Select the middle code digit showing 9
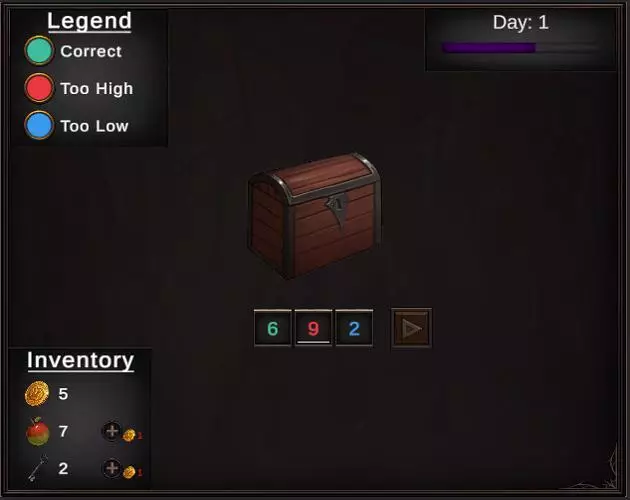 (x=313, y=328)
